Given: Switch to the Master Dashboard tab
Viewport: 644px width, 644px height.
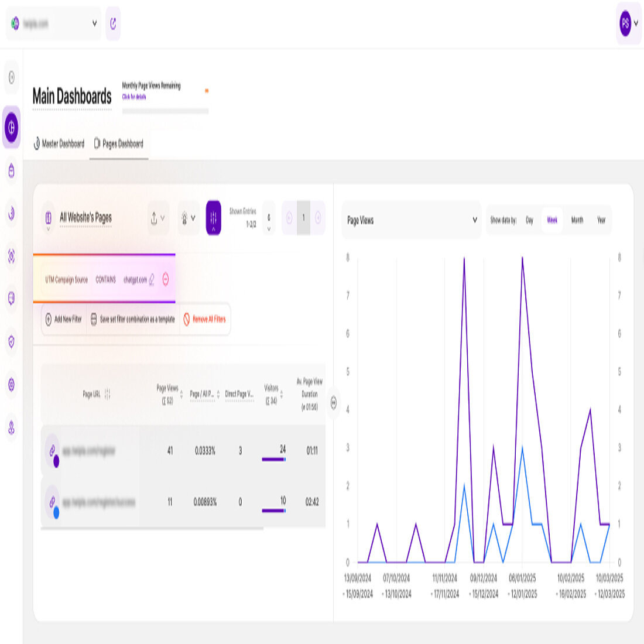Looking at the screenshot, I should click(x=59, y=143).
